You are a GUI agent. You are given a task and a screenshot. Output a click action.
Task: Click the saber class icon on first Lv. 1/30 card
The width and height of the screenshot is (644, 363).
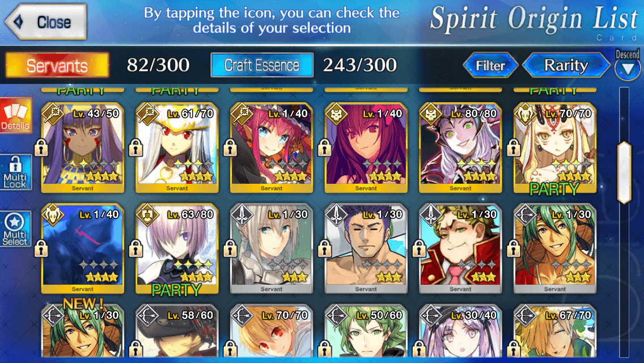point(242,215)
